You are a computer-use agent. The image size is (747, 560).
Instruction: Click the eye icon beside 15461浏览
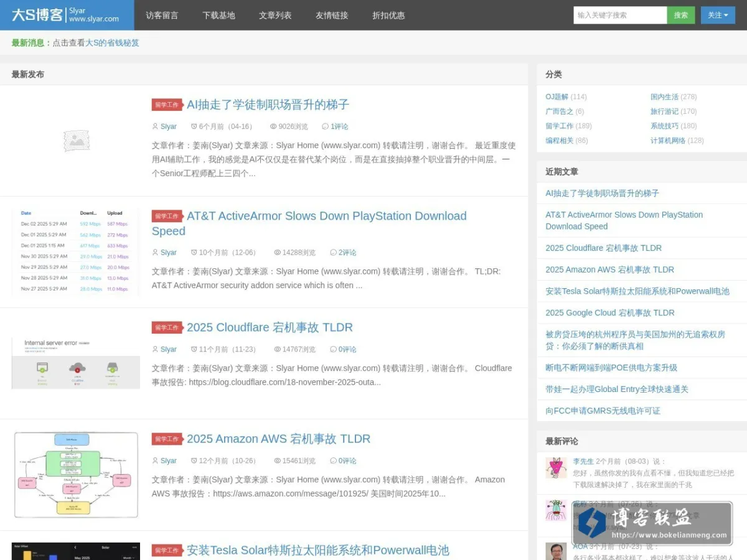[278, 460]
